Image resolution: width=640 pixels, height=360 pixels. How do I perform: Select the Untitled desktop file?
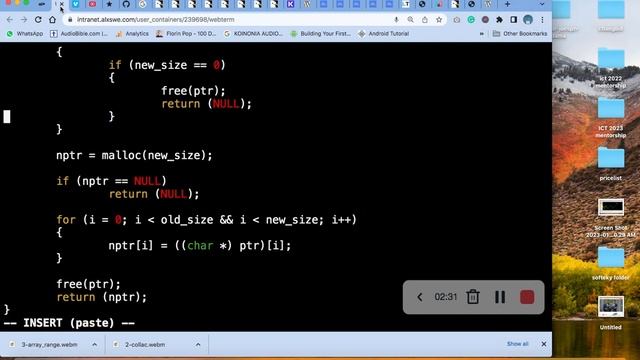[x=611, y=313]
